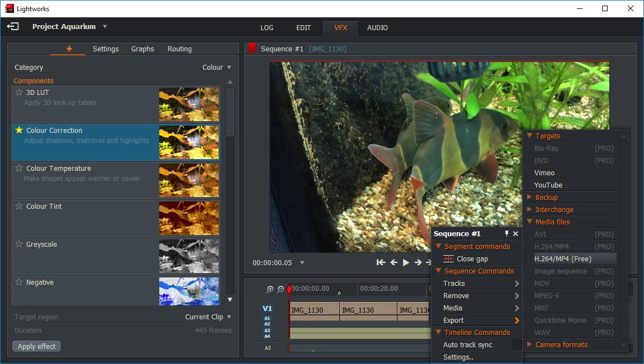Click the exit project icon
The width and height of the screenshot is (644, 364).
[13, 26]
